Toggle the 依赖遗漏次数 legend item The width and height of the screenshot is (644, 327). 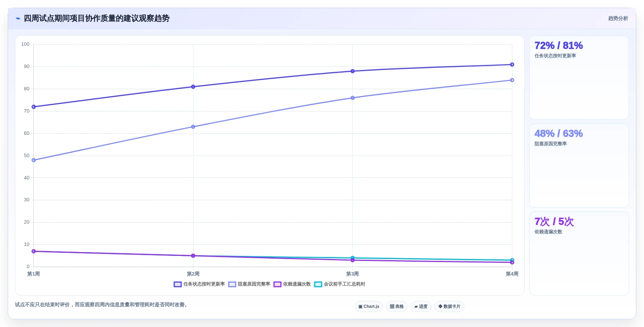(292, 284)
